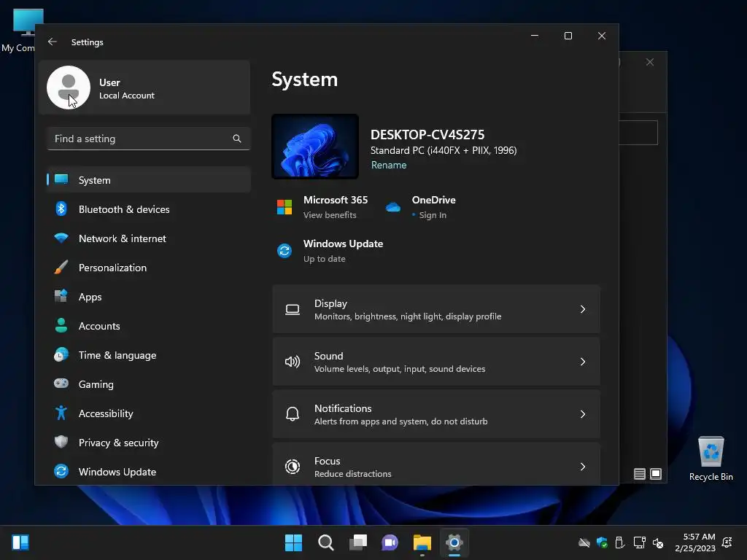
Task: Click the OneDrive Sign In link
Action: click(x=433, y=215)
